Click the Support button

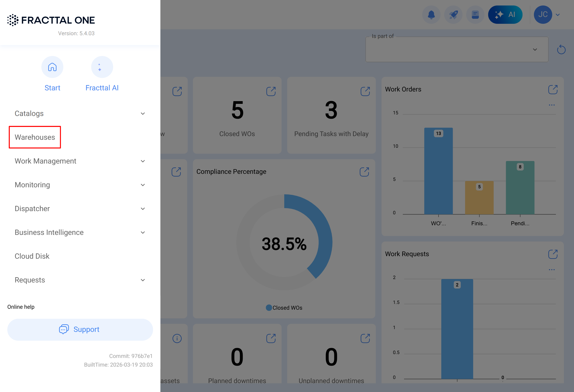point(80,329)
